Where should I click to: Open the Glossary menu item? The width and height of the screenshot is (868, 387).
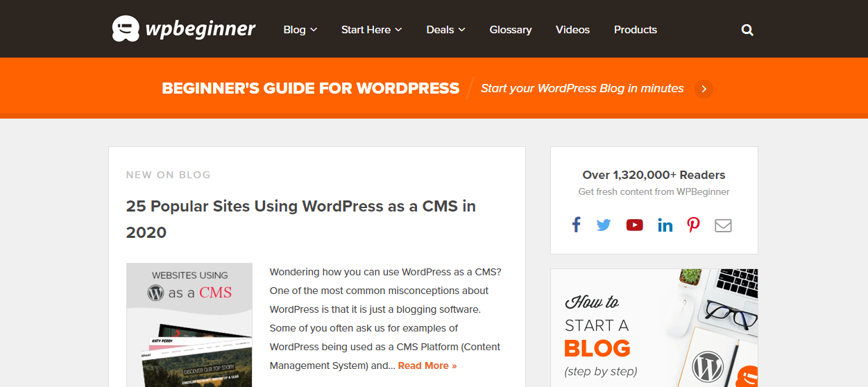tap(511, 30)
